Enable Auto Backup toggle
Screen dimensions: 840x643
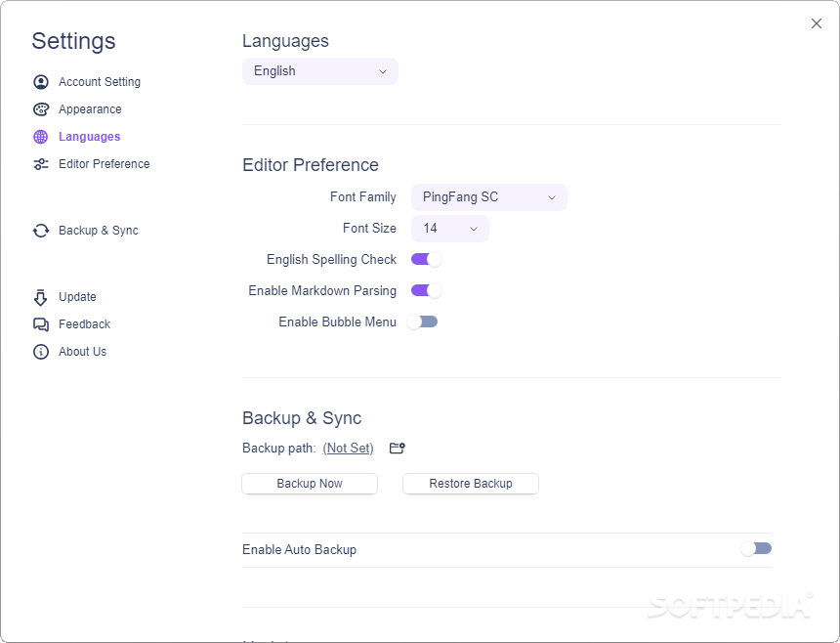click(x=756, y=548)
